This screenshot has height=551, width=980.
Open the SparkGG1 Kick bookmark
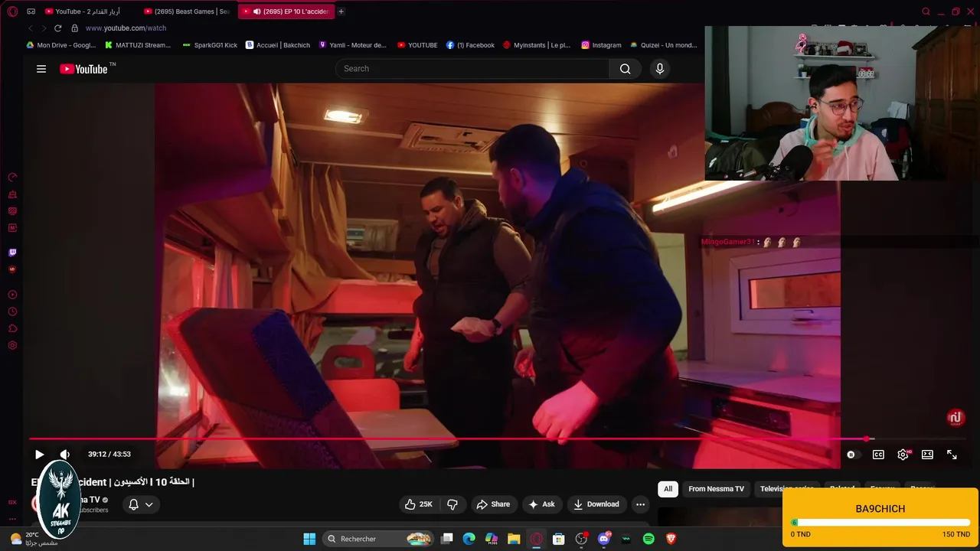(211, 45)
